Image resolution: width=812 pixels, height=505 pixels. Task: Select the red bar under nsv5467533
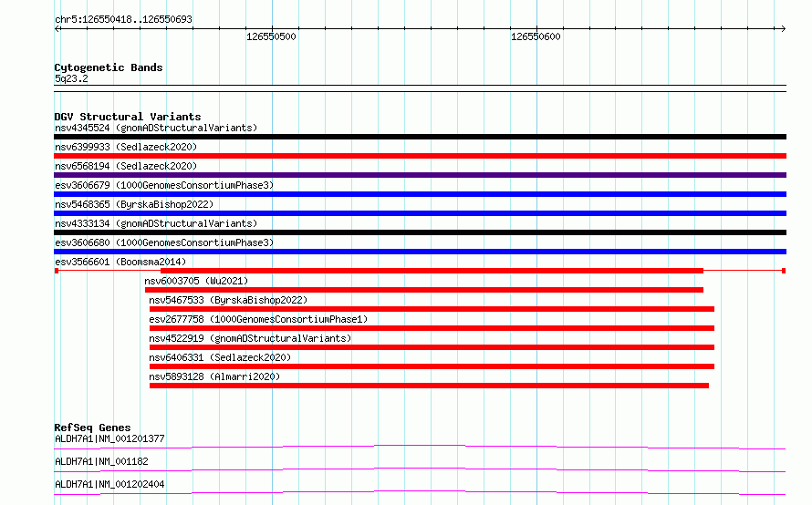[432, 309]
